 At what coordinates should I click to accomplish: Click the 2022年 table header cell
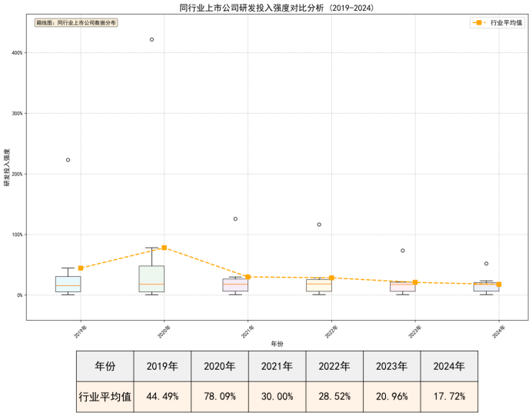(x=334, y=367)
